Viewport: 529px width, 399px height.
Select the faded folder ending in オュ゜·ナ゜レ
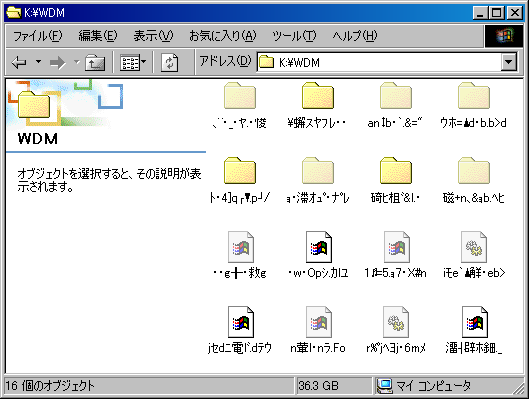(317, 180)
